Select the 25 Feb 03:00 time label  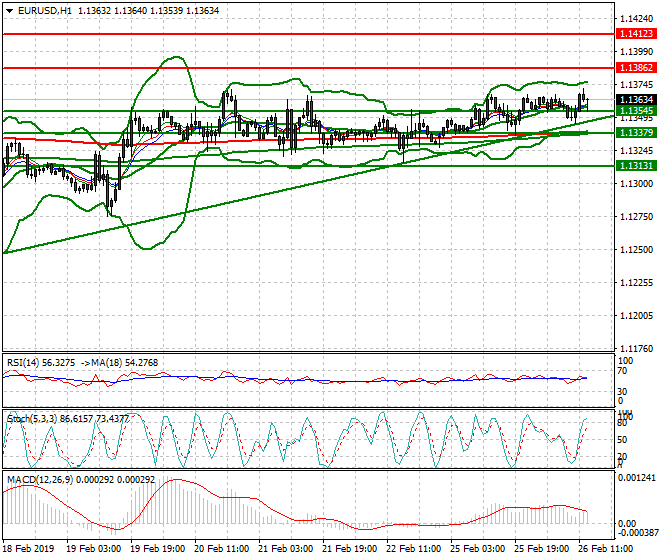coord(477,549)
